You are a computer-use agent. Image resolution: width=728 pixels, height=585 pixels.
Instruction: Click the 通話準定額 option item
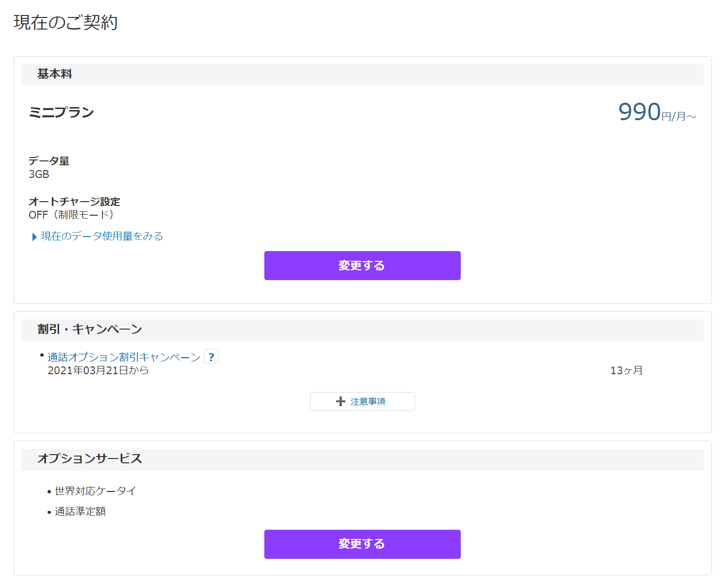pos(80,511)
